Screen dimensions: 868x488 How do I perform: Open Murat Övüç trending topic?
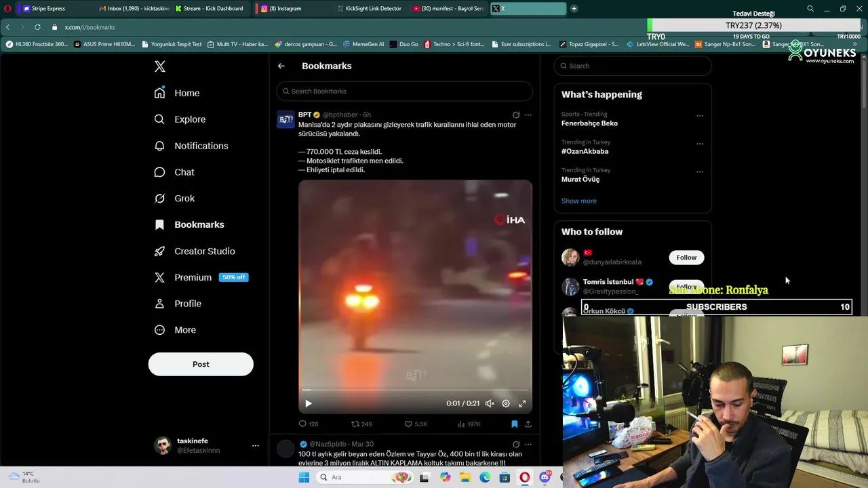580,180
